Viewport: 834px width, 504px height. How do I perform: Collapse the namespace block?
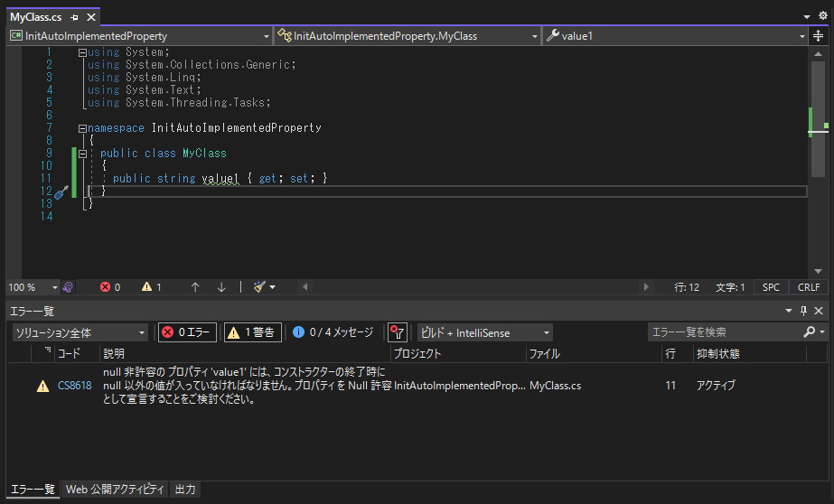click(x=82, y=128)
